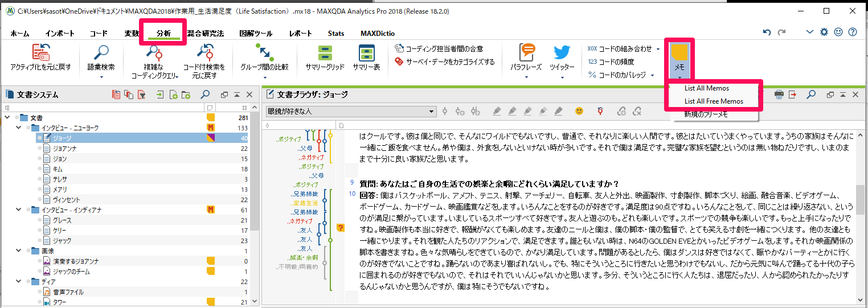Choose 新規のフリーメモ from memo menu
The width and height of the screenshot is (868, 308).
pyautogui.click(x=706, y=115)
